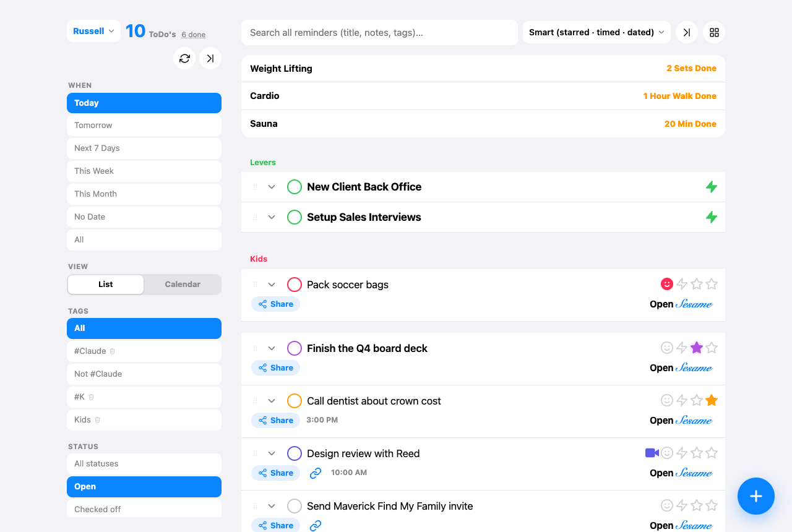792x532 pixels.
Task: Tick the Finish the Q4 board deck circle
Action: (x=295, y=348)
